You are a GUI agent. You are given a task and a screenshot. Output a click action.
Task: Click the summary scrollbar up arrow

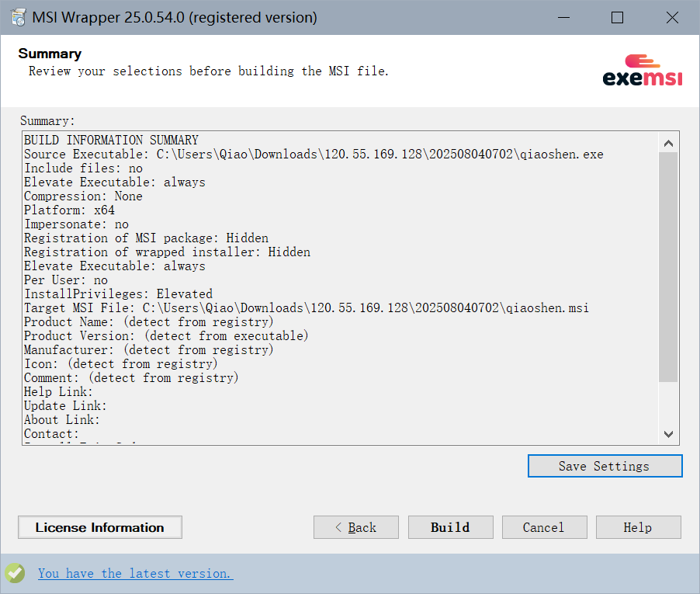(668, 143)
